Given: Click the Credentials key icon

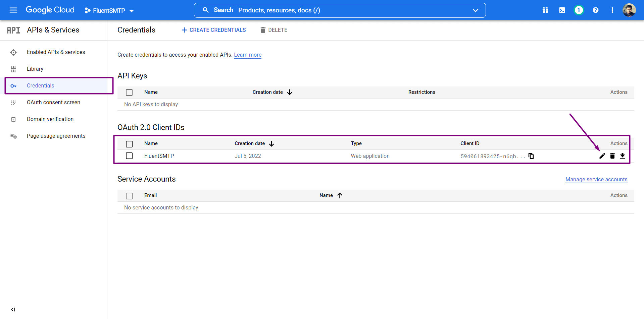Looking at the screenshot, I should click(x=13, y=86).
